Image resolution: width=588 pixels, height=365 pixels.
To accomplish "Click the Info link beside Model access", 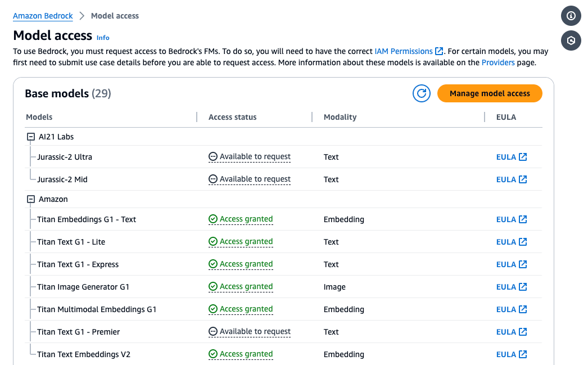I will (103, 38).
